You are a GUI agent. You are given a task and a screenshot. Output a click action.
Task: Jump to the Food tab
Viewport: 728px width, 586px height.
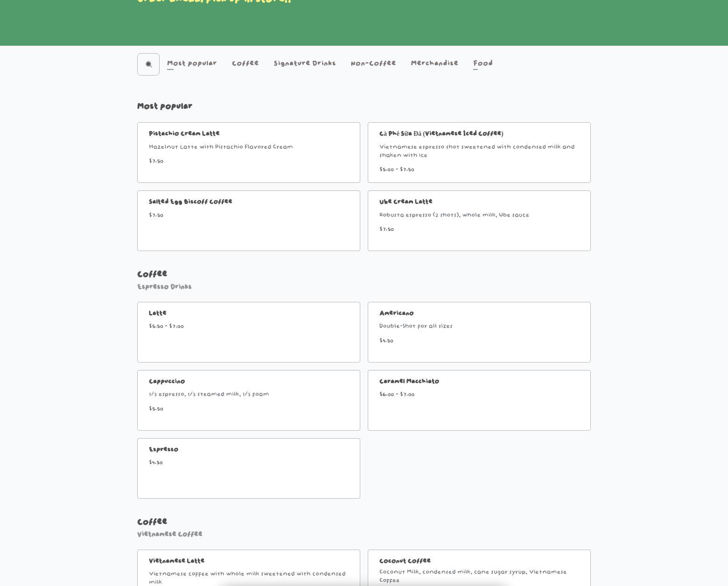click(483, 63)
